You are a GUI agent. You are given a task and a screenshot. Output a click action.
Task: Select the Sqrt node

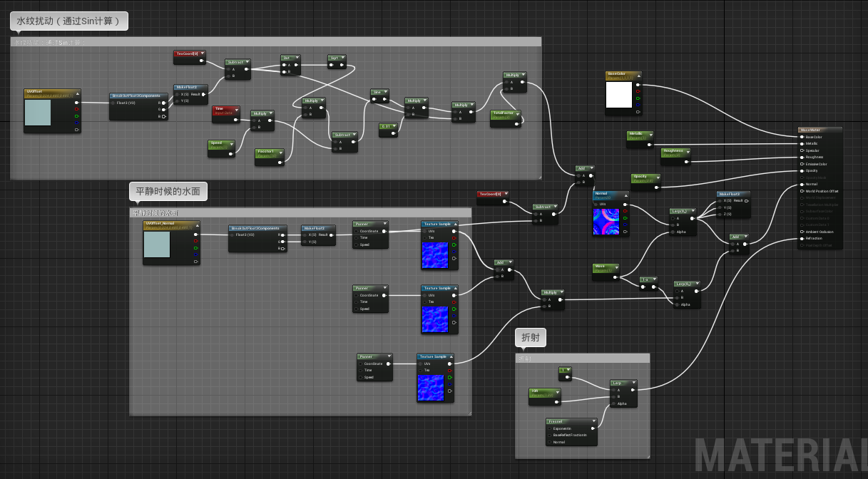click(337, 58)
